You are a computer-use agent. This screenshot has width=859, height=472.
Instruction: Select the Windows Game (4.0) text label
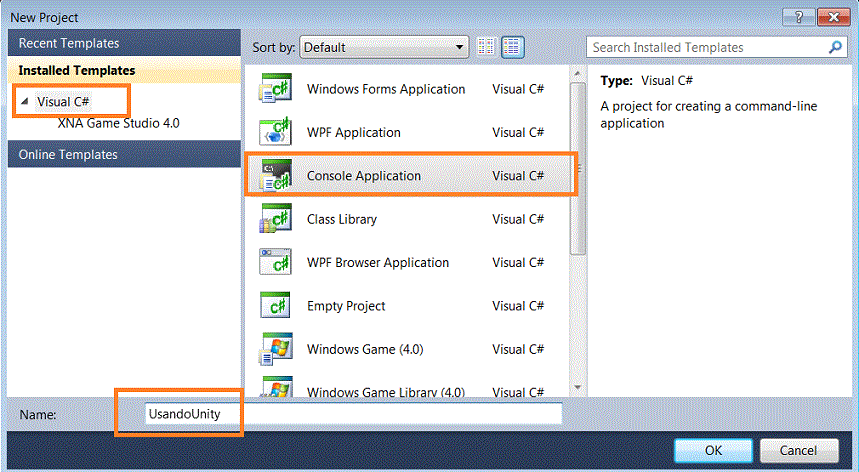[x=365, y=349]
